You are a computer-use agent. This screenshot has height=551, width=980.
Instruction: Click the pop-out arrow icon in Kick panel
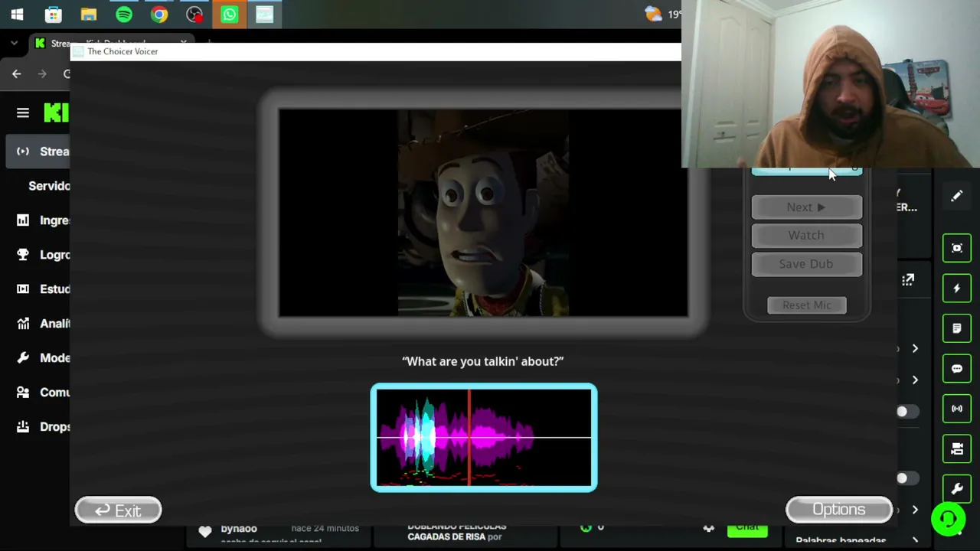pyautogui.click(x=908, y=280)
